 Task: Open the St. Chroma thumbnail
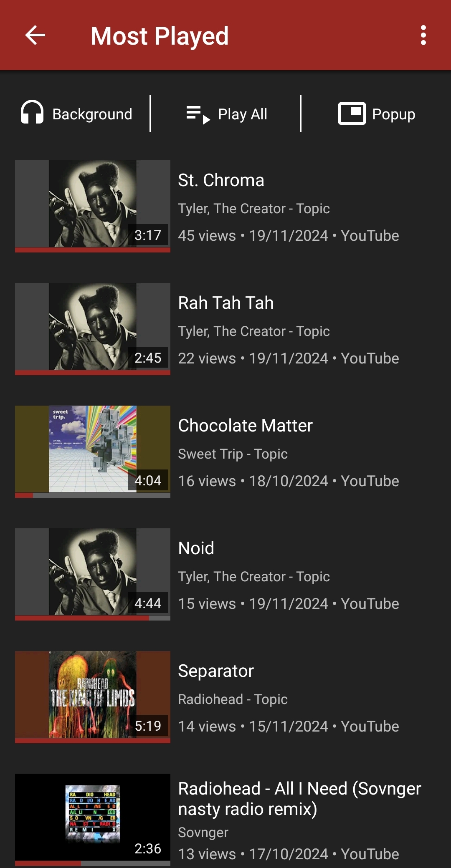pos(93,204)
